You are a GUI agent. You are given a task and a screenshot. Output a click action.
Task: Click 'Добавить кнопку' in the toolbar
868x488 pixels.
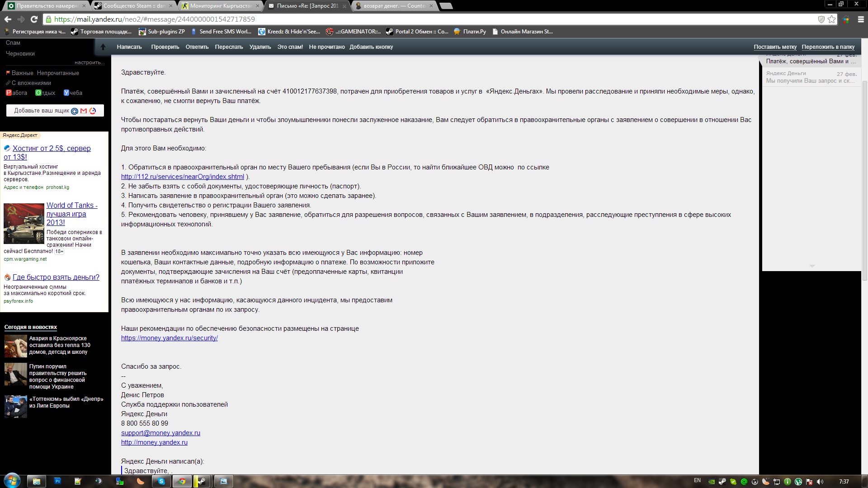(371, 47)
